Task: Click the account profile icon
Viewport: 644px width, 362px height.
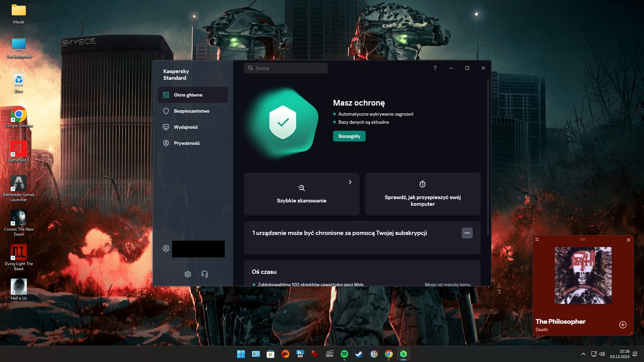Action: pos(166,248)
